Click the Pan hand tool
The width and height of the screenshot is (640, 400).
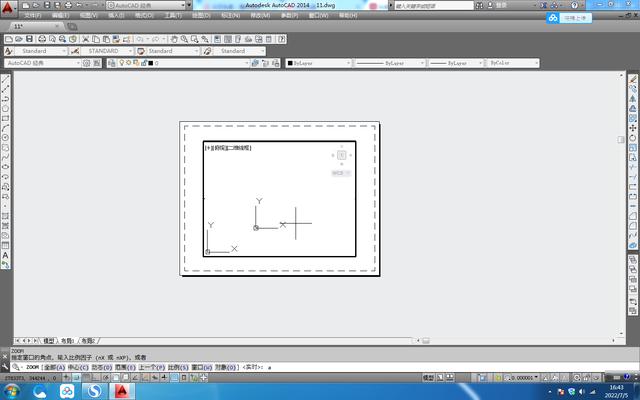point(173,38)
